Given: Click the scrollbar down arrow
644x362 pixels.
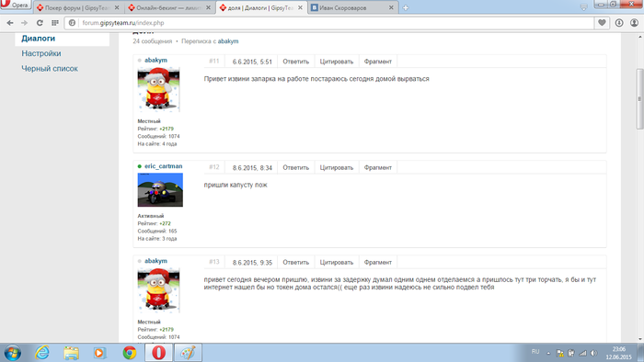Looking at the screenshot, I should pyautogui.click(x=640, y=339).
